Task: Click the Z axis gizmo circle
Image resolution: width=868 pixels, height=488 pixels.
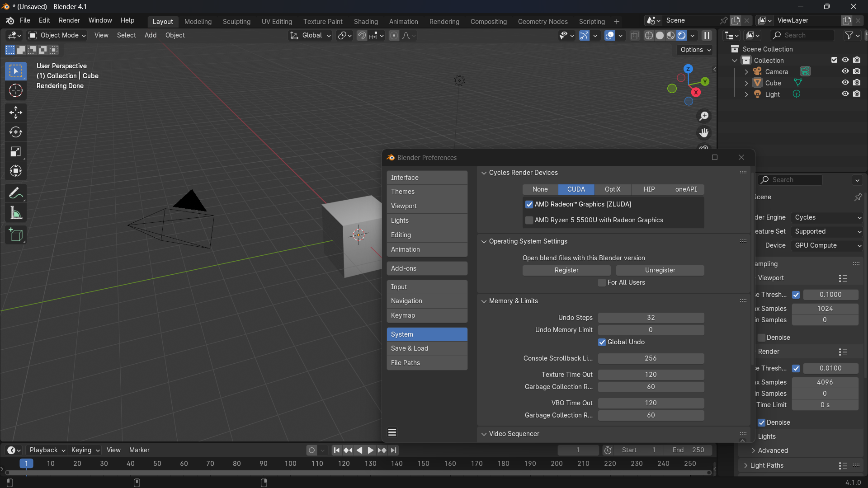Action: pyautogui.click(x=688, y=69)
